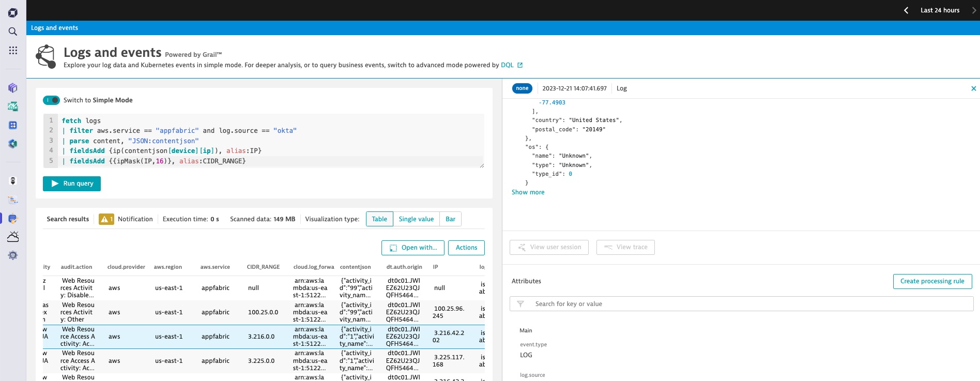Open the timeline chart app in sidebar

(x=13, y=200)
